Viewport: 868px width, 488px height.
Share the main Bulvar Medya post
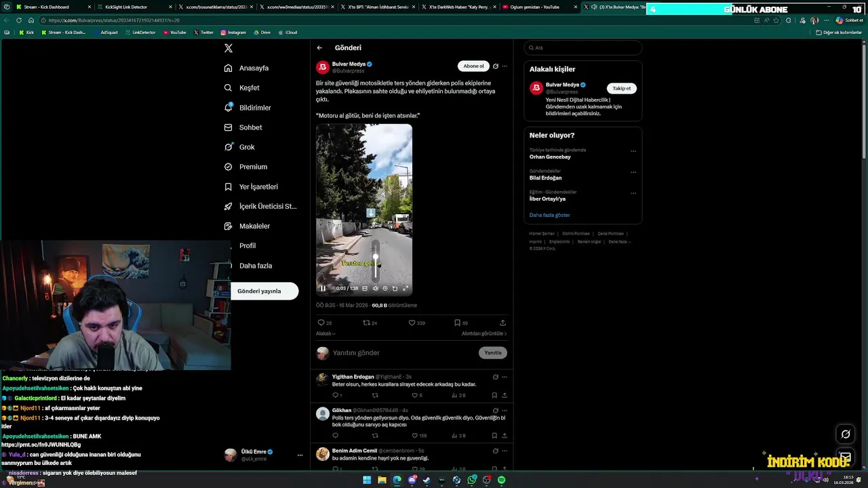tap(502, 323)
